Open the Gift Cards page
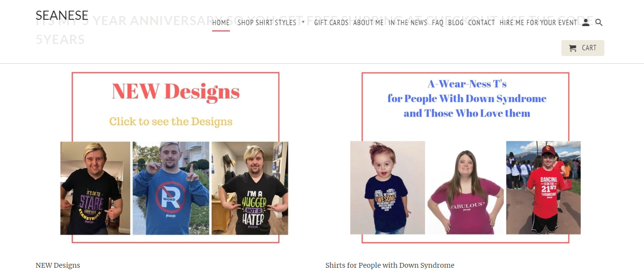The height and width of the screenshot is (274, 644). tap(331, 22)
